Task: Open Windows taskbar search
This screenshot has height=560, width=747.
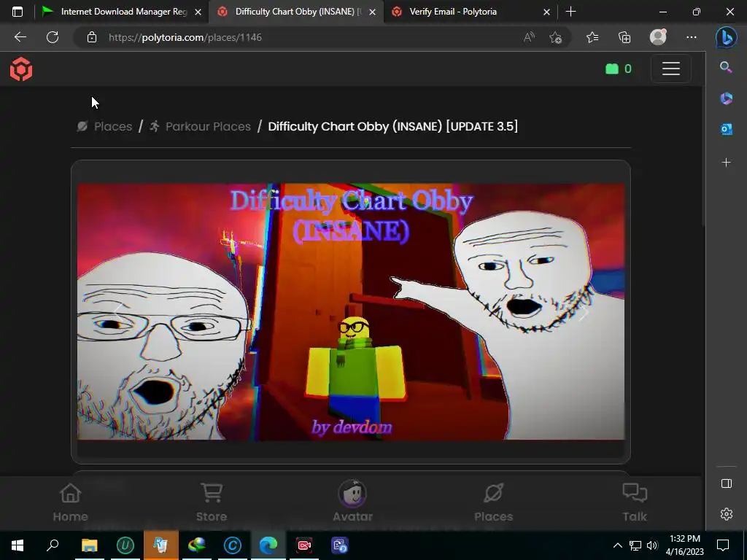Action: [x=53, y=545]
